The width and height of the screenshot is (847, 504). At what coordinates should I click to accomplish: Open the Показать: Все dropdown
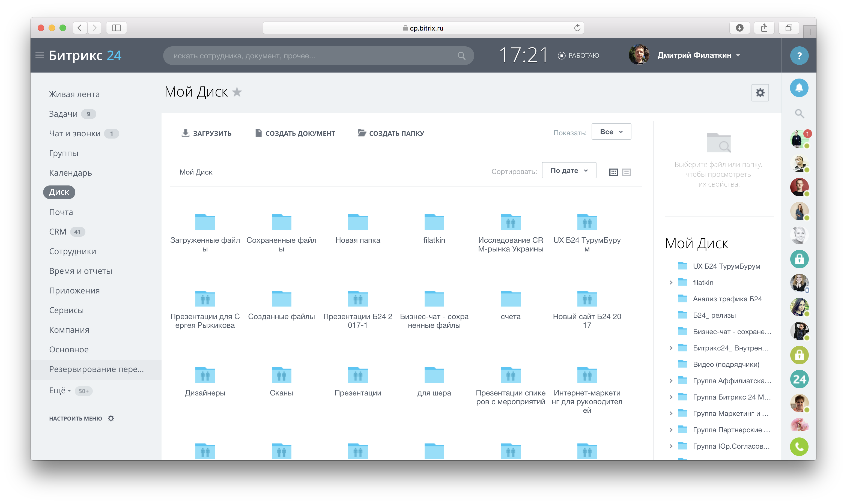click(x=611, y=132)
